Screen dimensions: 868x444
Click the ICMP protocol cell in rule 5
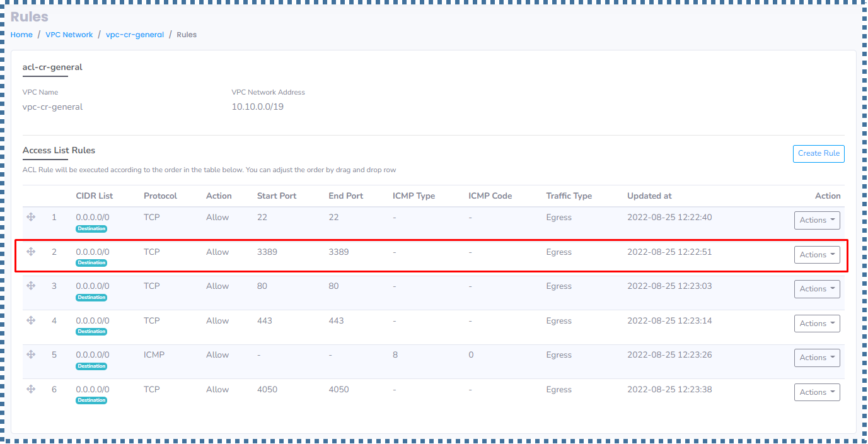pos(154,354)
